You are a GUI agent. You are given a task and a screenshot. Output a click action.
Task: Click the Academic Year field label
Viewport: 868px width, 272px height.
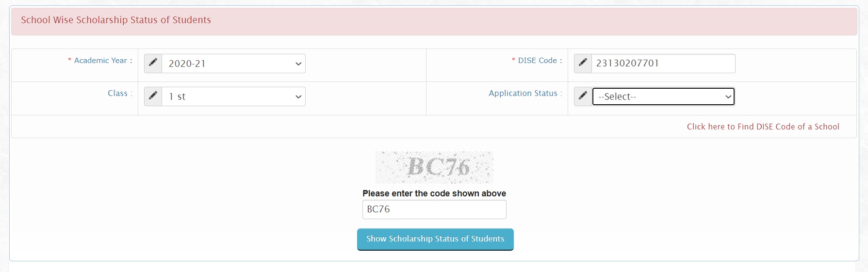click(100, 61)
